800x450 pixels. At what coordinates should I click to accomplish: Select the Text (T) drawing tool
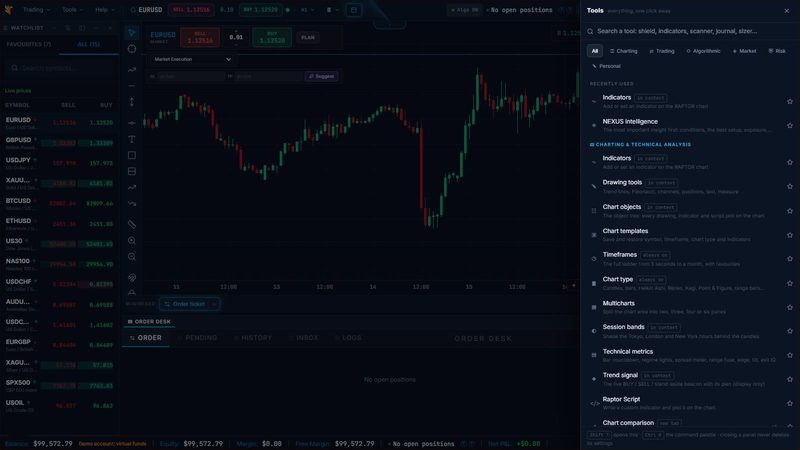click(132, 139)
